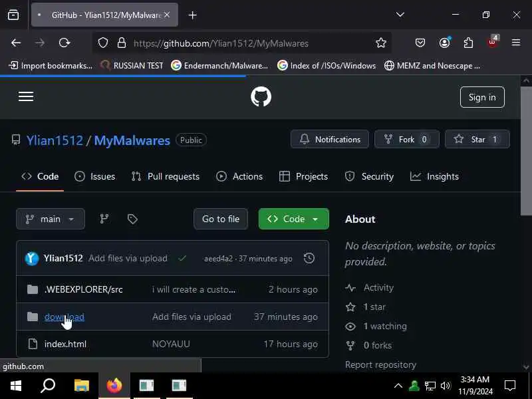The width and height of the screenshot is (532, 399).
Task: Star the repository
Action: 477,139
